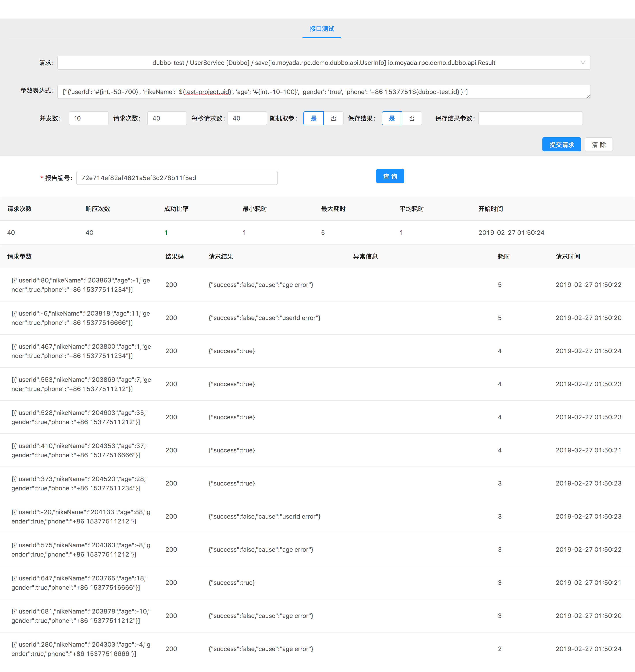Viewport: 635px width, 672px height.
Task: Click the 保存结果参数 input field
Action: pos(530,118)
